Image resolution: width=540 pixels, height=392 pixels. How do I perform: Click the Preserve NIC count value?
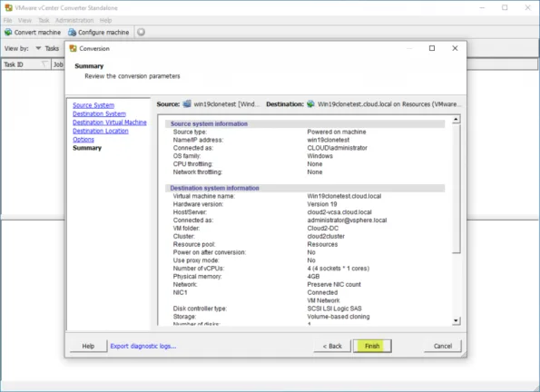(x=334, y=285)
